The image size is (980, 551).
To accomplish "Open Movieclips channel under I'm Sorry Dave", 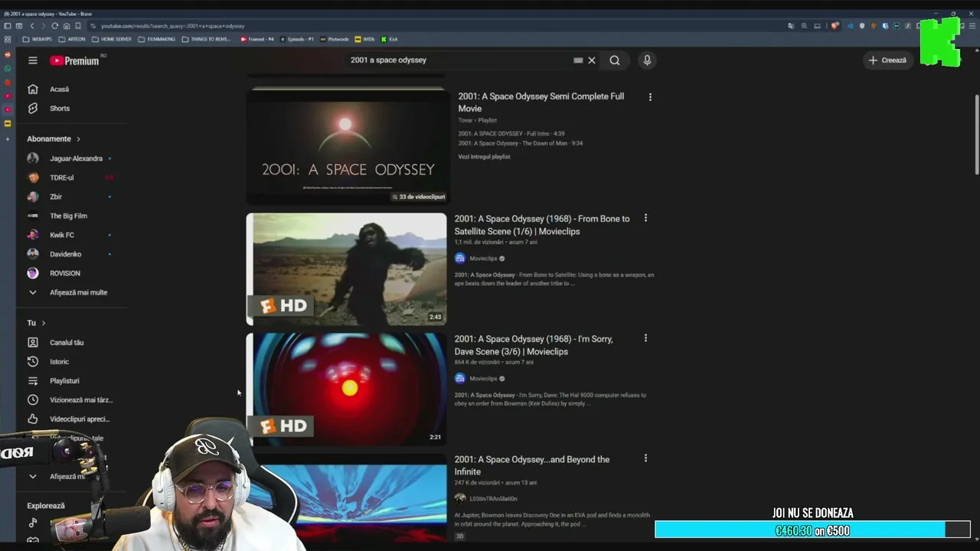I will [482, 379].
